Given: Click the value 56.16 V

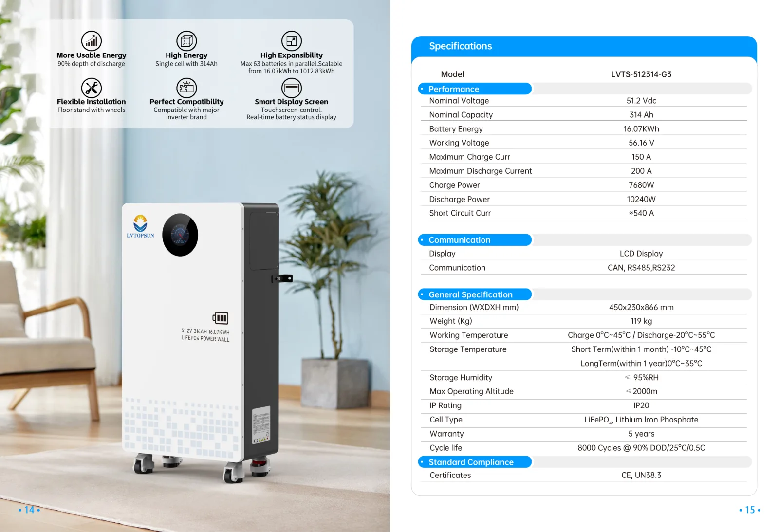Looking at the screenshot, I should click(x=641, y=143).
